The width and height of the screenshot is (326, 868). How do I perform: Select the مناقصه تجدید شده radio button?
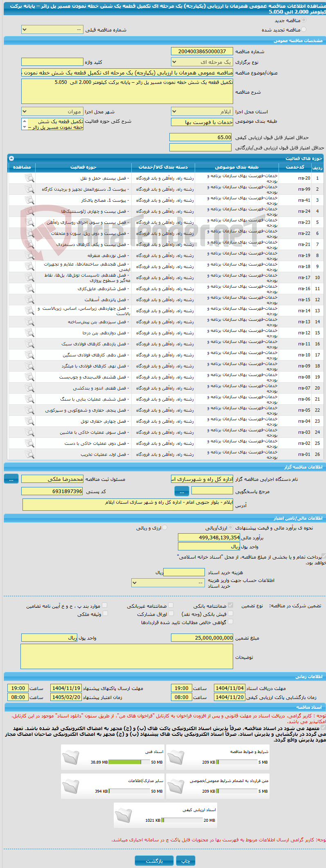coord(304,29)
